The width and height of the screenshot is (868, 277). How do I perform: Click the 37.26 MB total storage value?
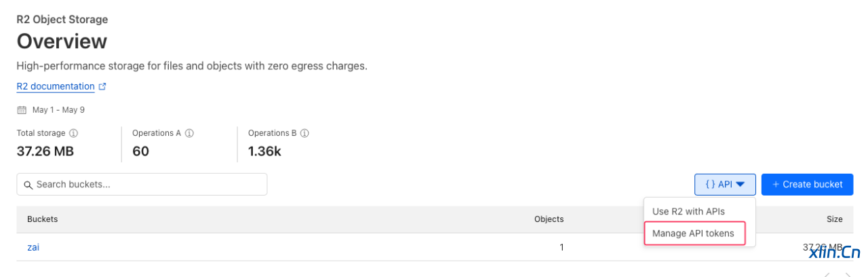tap(45, 151)
